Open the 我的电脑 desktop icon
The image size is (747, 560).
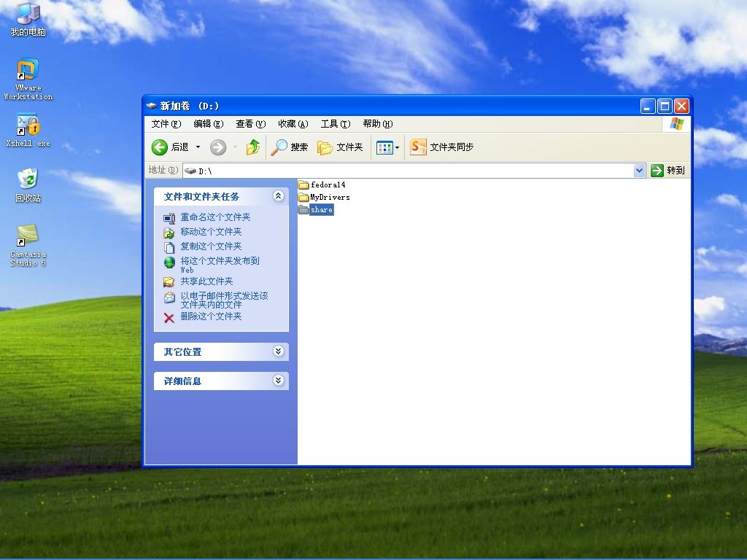click(x=28, y=19)
